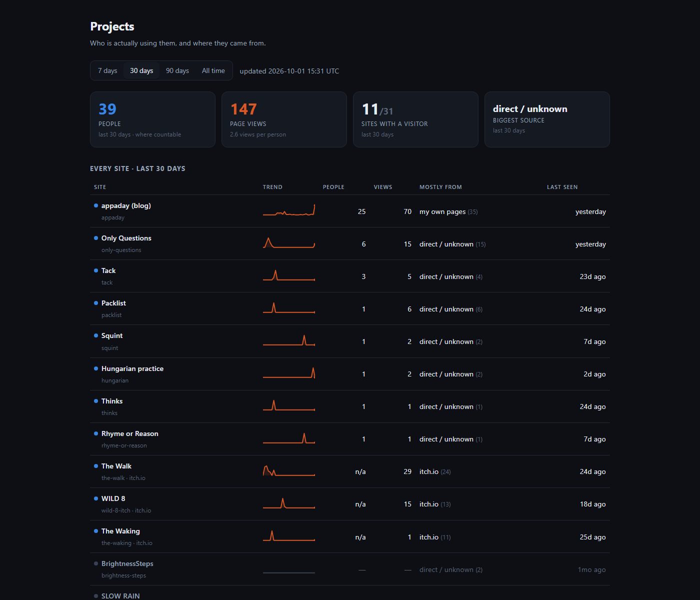Click the status dot beside The Walk

click(96, 466)
